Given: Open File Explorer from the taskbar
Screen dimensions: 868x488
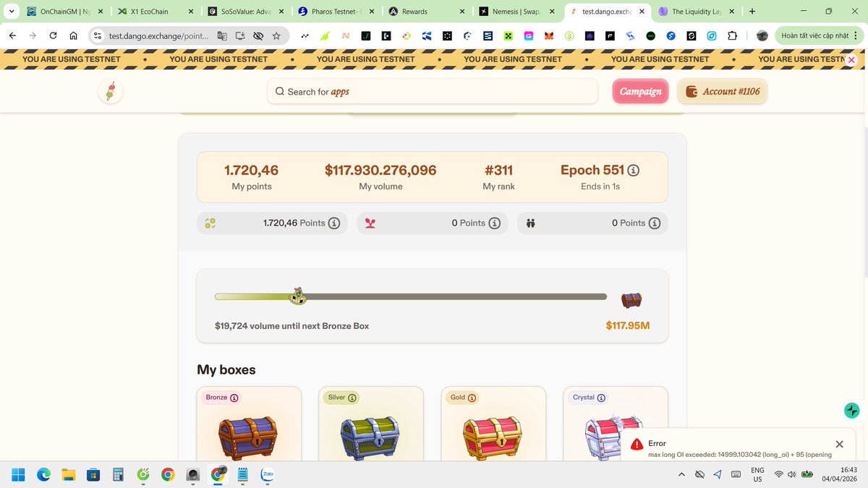Looking at the screenshot, I should [69, 475].
